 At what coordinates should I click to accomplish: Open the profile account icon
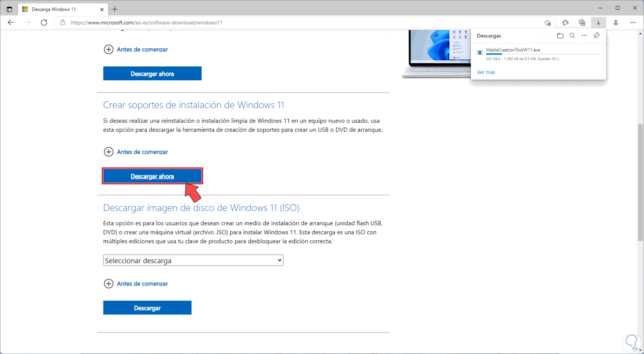pyautogui.click(x=616, y=23)
